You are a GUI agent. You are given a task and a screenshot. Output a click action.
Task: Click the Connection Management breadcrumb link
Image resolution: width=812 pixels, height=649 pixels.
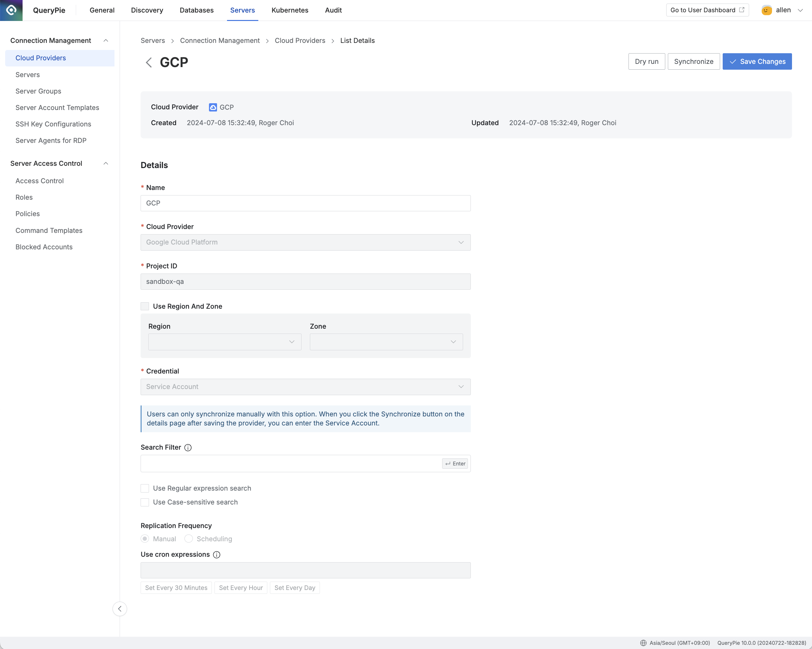coord(220,40)
